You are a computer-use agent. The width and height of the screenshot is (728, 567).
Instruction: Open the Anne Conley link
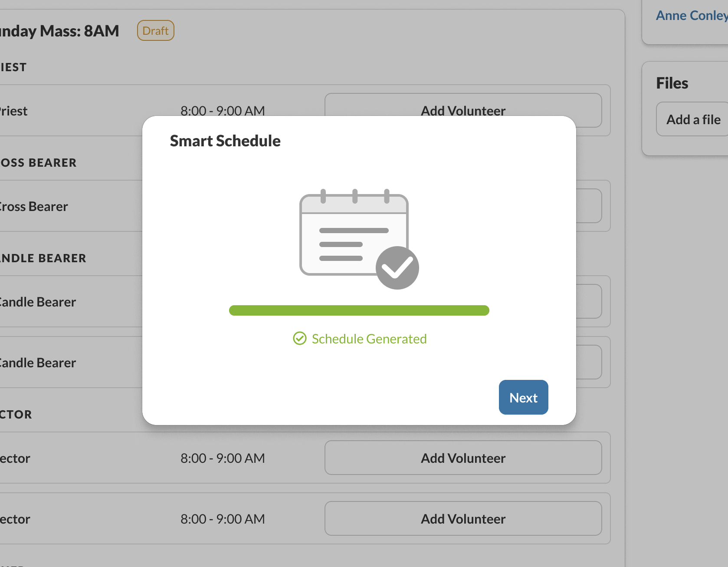coord(691,16)
